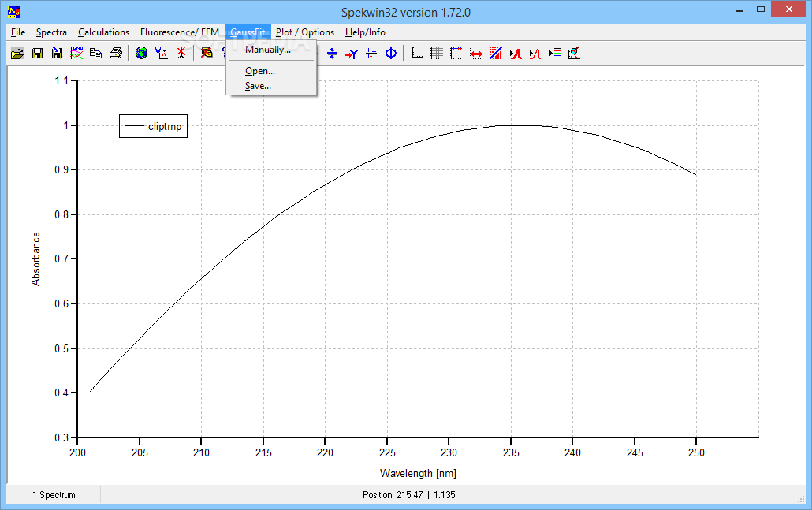The width and height of the screenshot is (812, 510).
Task: Click the '1 Spectrum' status bar entry
Action: click(x=54, y=495)
